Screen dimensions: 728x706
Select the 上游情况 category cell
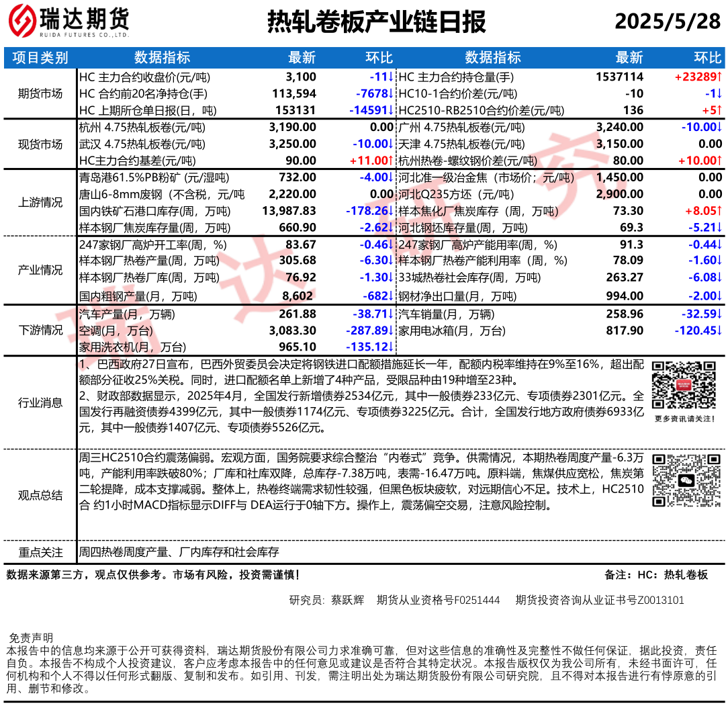[x=40, y=203]
